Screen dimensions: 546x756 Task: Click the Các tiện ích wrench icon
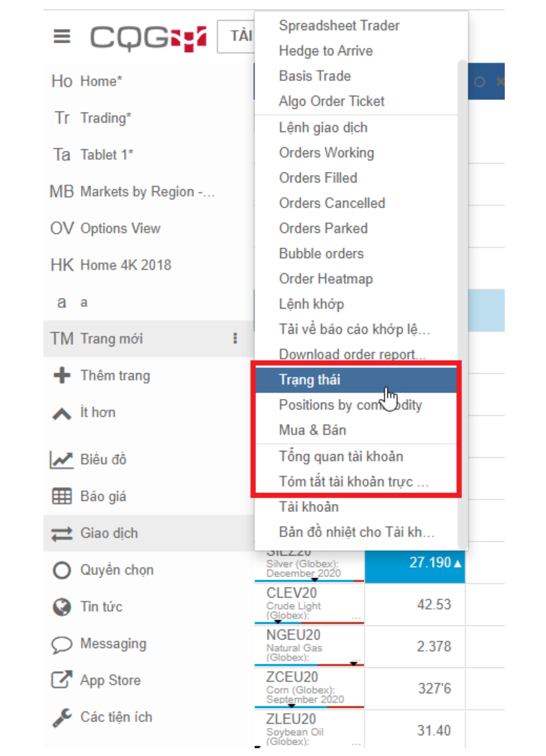62,717
